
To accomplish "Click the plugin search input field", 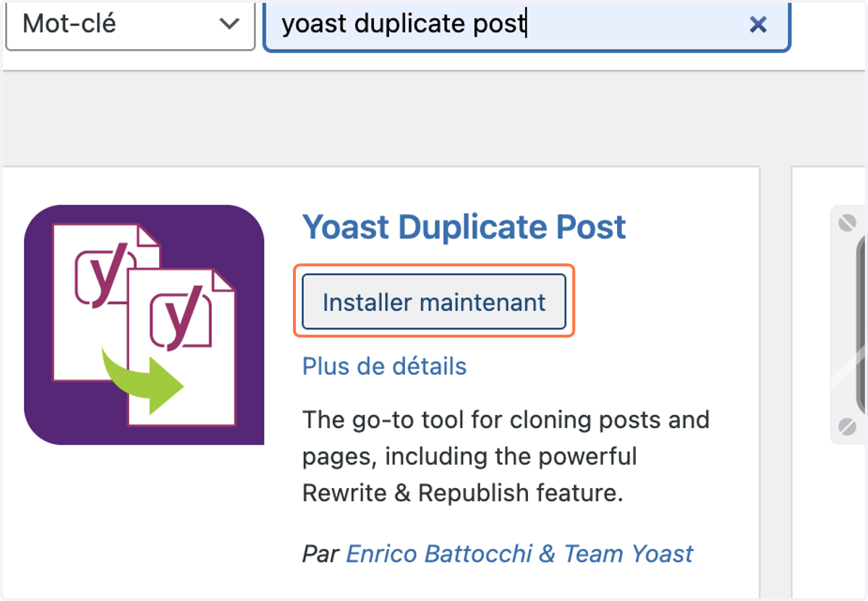I will (527, 25).
